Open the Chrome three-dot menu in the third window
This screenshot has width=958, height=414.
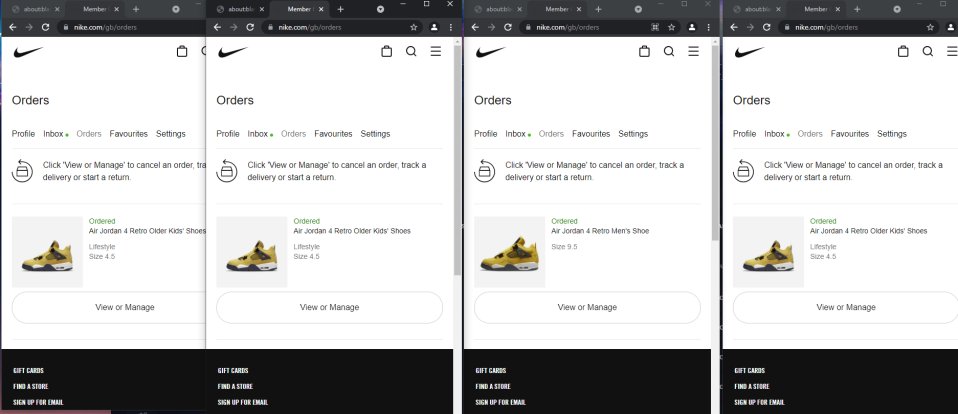(708, 27)
